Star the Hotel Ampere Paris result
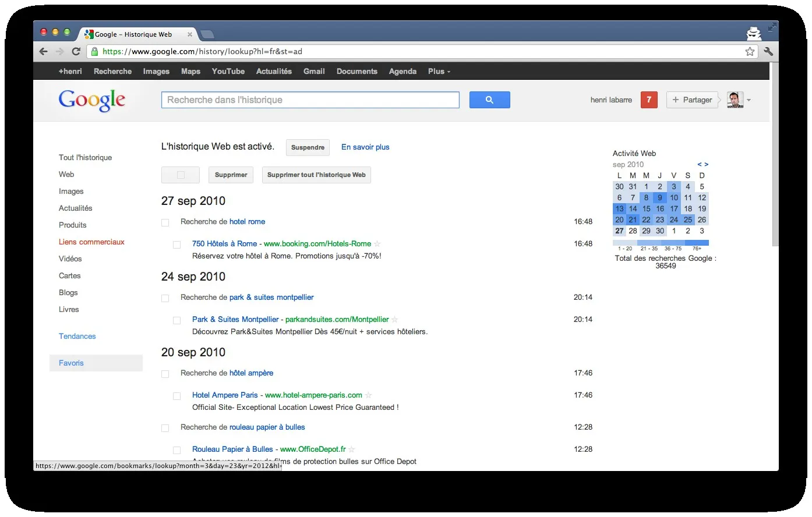This screenshot has width=812, height=517. coord(368,395)
